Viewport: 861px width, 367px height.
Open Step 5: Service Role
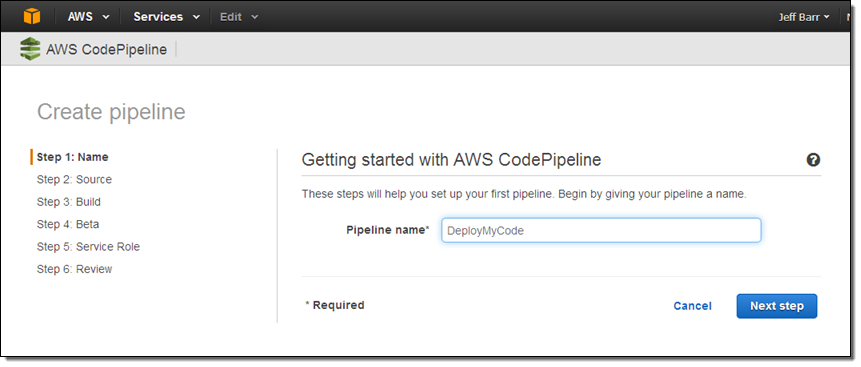tap(88, 247)
